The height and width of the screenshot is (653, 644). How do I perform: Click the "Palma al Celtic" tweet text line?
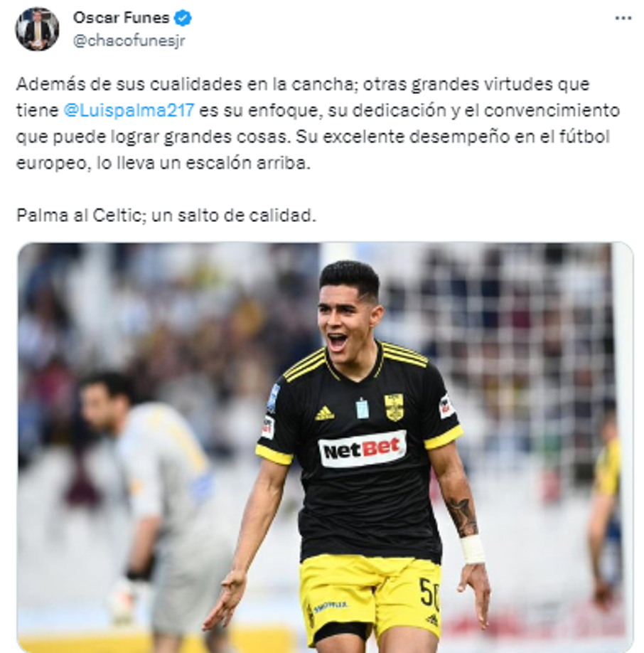pyautogui.click(x=166, y=216)
